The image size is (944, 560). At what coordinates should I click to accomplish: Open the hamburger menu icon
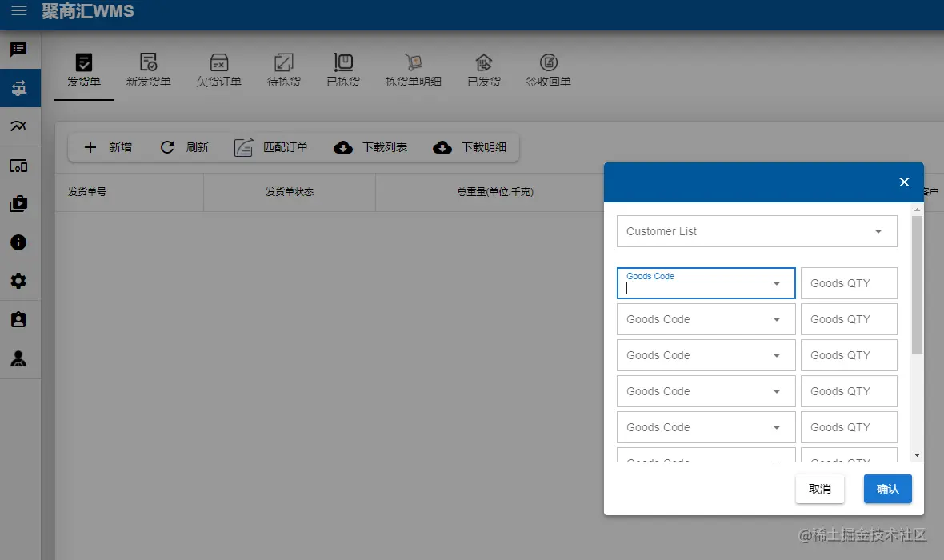[19, 10]
